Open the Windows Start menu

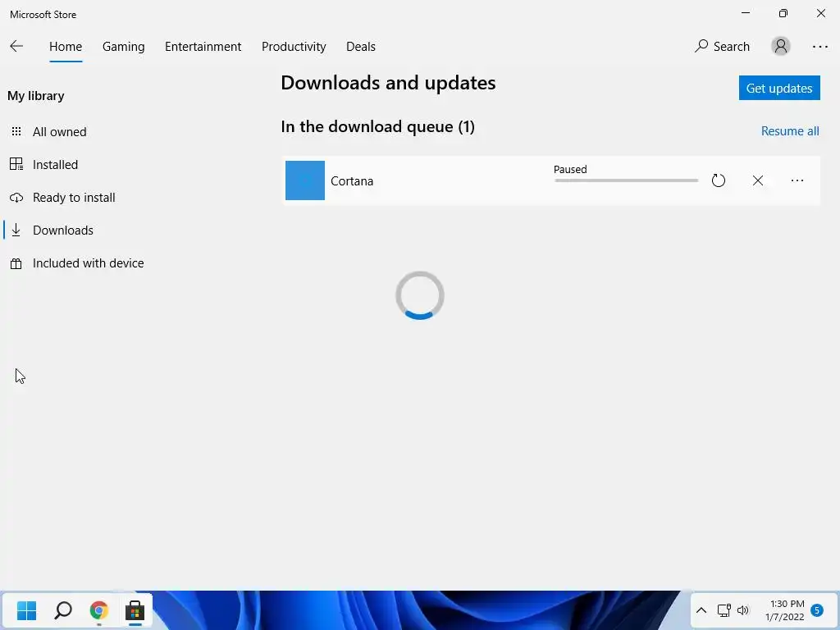(26, 610)
